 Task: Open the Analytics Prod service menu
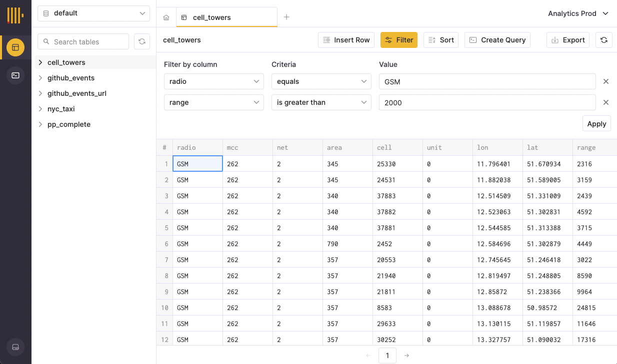(x=578, y=13)
